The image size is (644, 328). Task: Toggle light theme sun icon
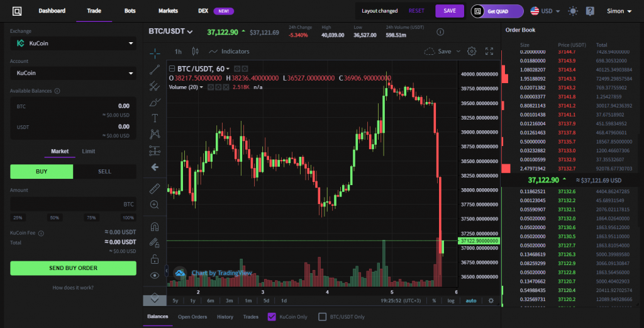[x=573, y=11]
